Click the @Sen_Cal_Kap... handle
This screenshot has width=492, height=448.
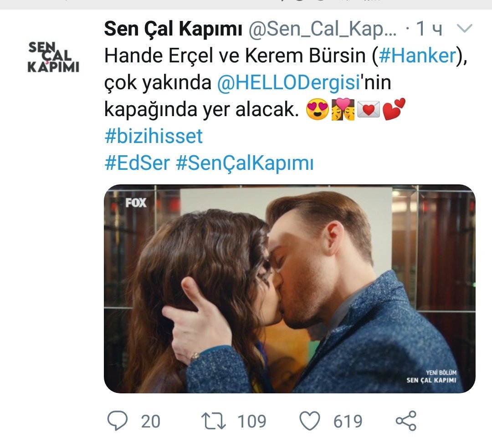pos(323,29)
